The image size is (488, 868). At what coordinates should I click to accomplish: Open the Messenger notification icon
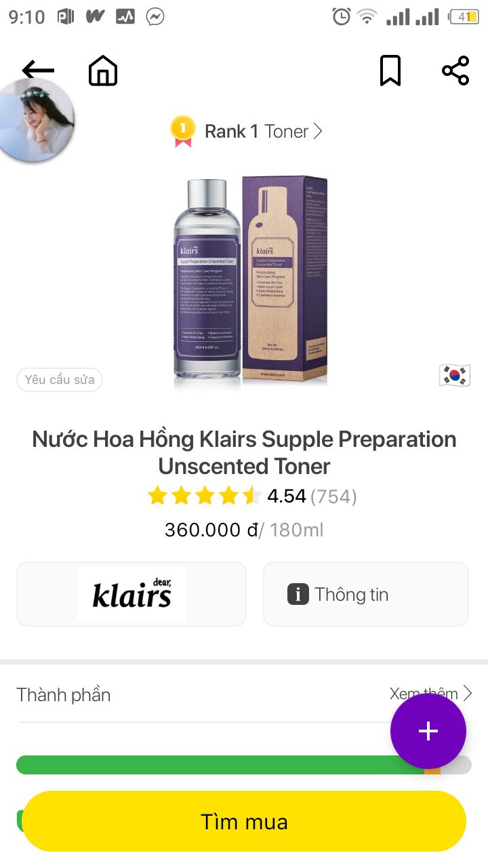coord(155,17)
